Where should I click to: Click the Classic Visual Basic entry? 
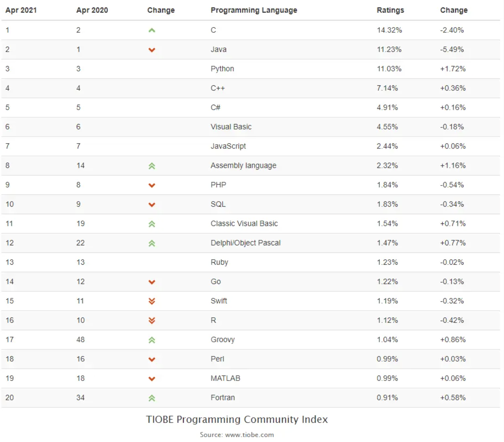click(244, 223)
